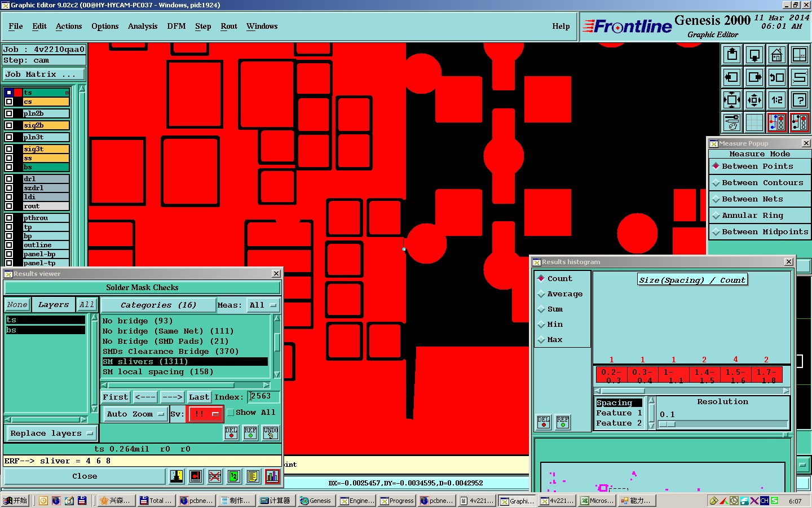This screenshot has width=812, height=508.
Task: Click the pan right arrow icon
Action: click(754, 77)
